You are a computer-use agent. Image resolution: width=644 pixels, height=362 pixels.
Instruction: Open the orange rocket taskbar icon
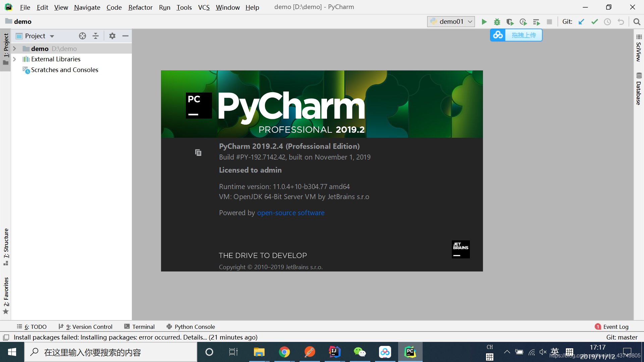(x=310, y=352)
